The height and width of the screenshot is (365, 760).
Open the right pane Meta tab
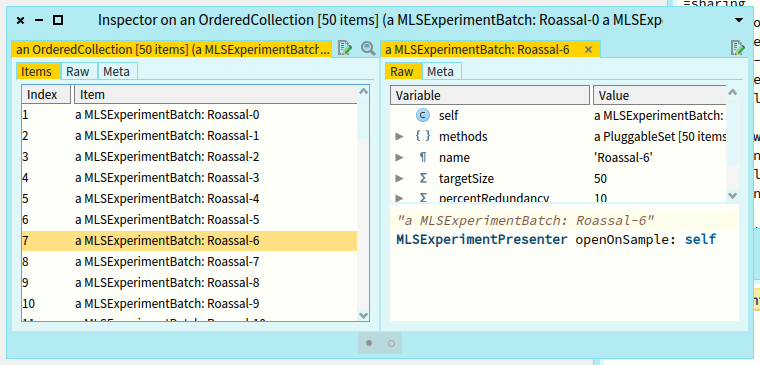click(x=441, y=72)
